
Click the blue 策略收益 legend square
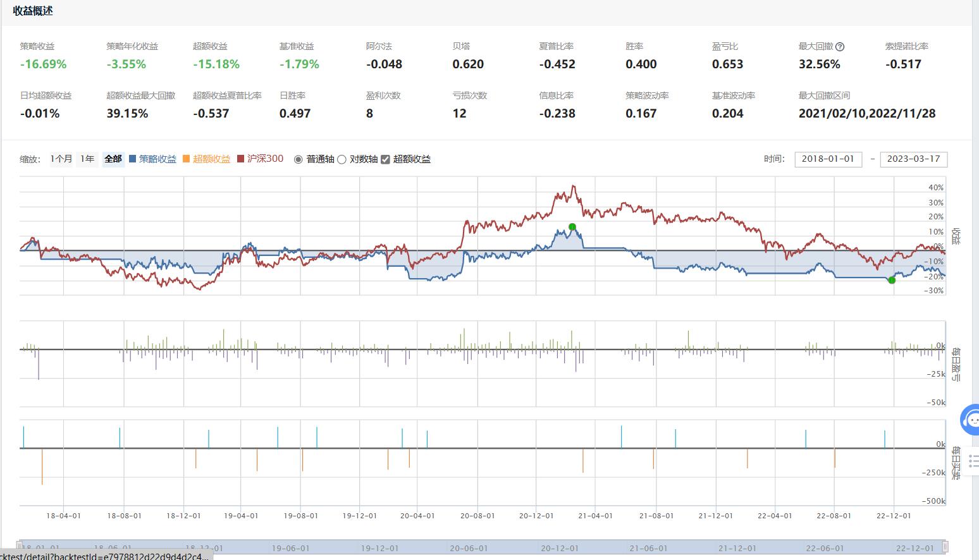coord(133,159)
